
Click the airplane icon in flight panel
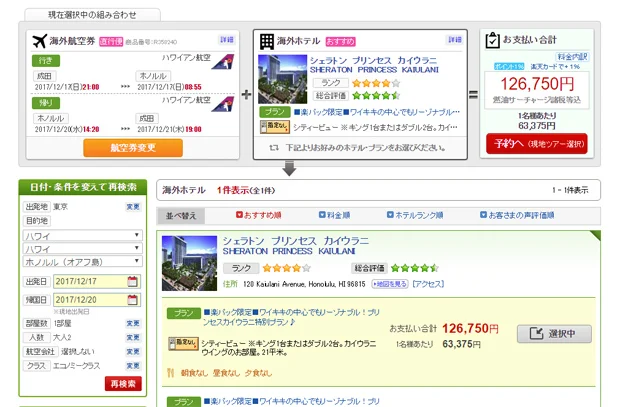coord(40,42)
